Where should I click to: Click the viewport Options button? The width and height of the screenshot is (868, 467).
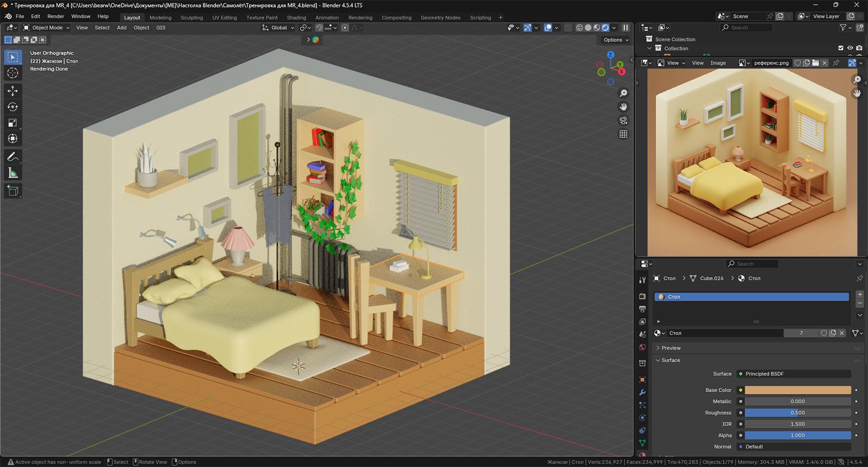pyautogui.click(x=616, y=40)
